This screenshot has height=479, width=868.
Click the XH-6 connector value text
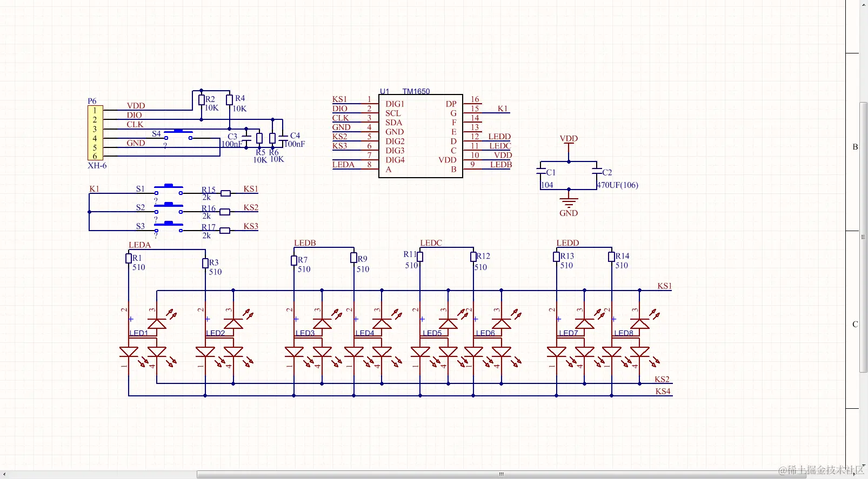[x=97, y=166]
